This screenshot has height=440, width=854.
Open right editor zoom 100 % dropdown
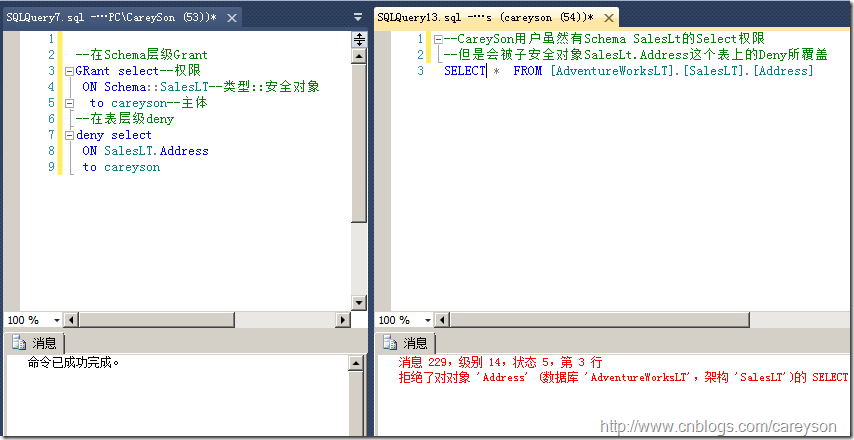pos(428,320)
